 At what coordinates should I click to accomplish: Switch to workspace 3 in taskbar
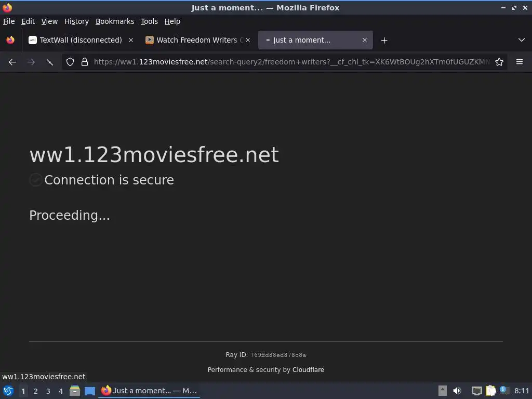pos(48,391)
